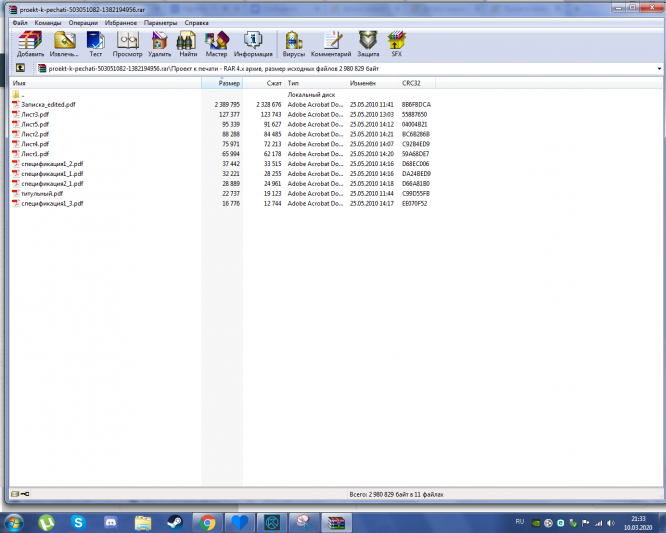Click the Добавить (Add) toolbar icon
This screenshot has width=666, height=533.
pyautogui.click(x=30, y=44)
